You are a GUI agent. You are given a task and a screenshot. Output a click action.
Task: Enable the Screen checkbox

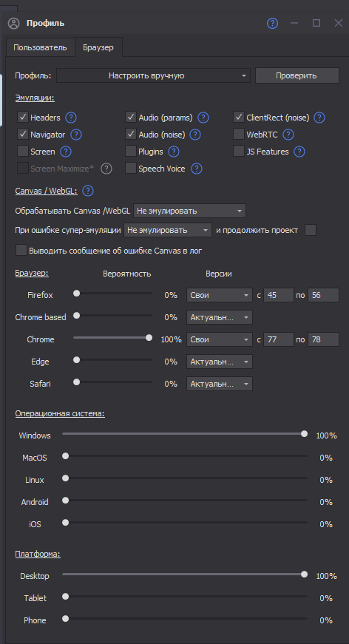(23, 152)
